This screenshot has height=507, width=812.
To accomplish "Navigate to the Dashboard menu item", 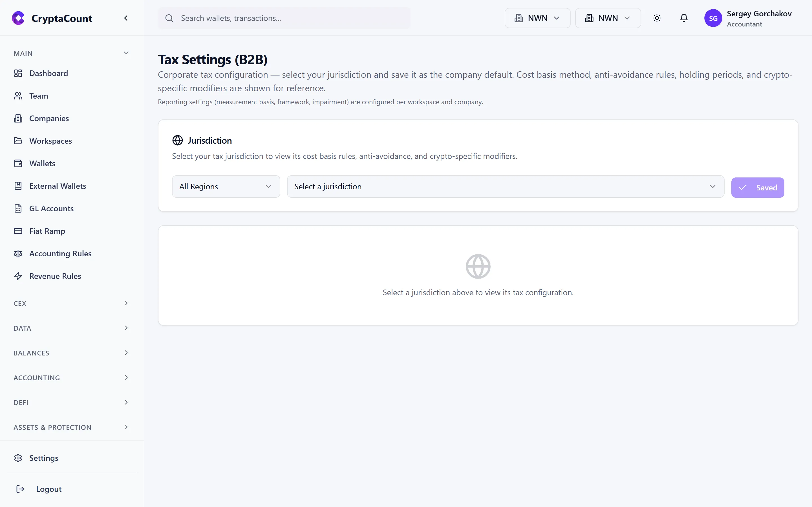I will (x=49, y=73).
